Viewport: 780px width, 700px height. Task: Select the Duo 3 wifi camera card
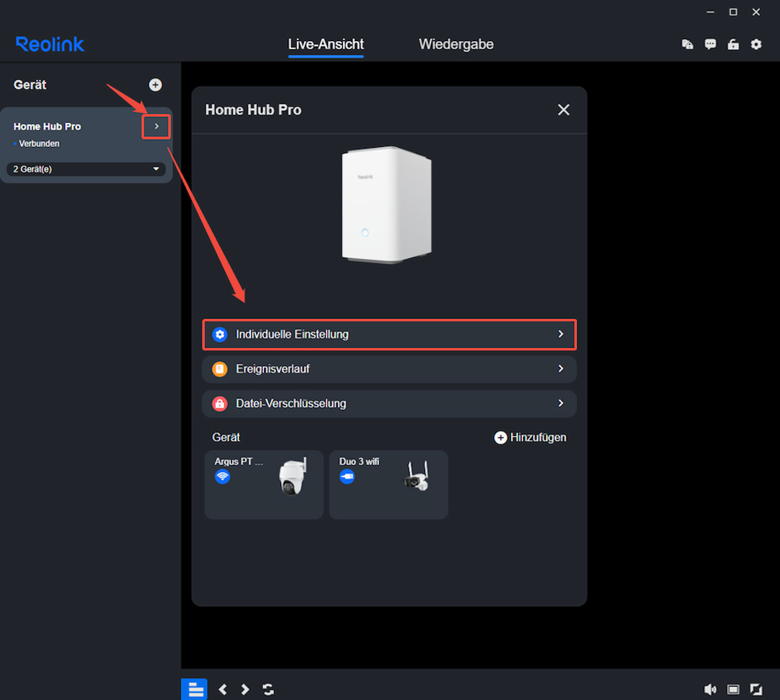pos(388,485)
